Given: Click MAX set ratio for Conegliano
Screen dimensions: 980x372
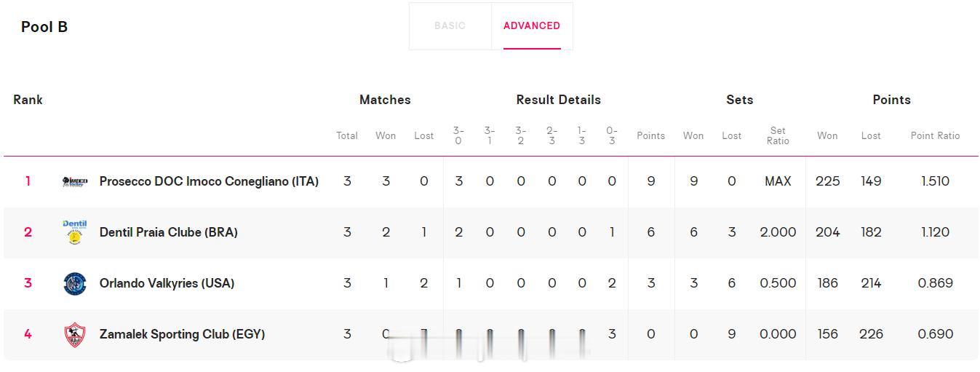Looking at the screenshot, I should [x=778, y=181].
